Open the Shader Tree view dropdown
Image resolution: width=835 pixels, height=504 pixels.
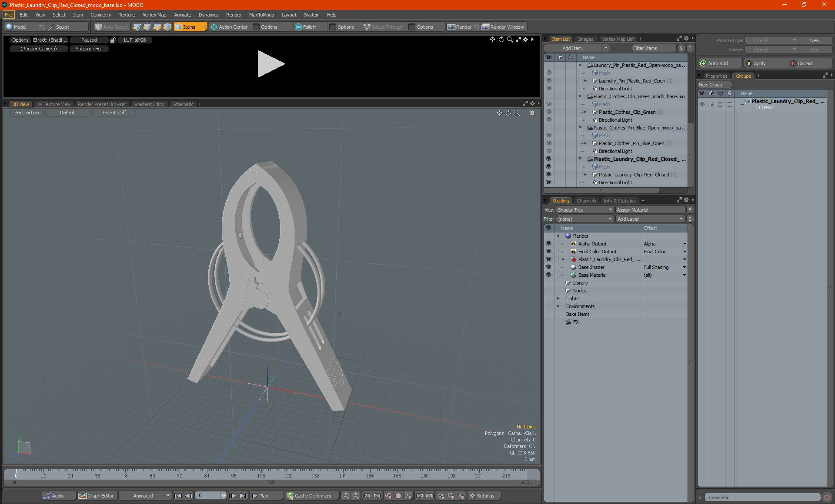point(584,210)
